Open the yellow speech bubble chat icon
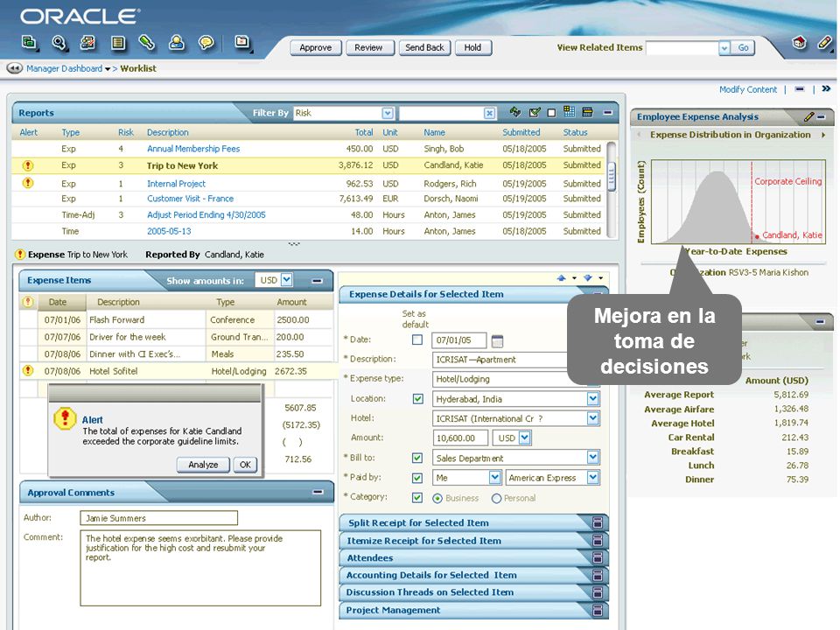This screenshot has width=840, height=630. pos(206,42)
